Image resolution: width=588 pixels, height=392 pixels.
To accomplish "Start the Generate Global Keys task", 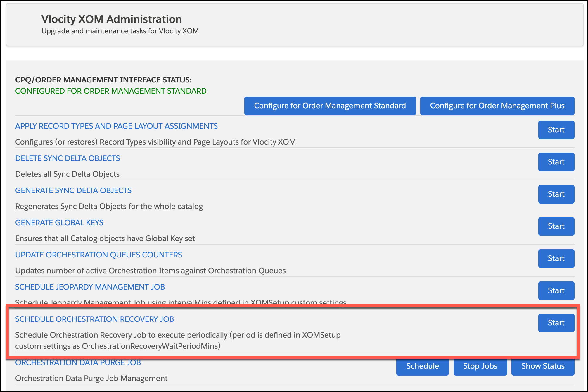I will 556,226.
